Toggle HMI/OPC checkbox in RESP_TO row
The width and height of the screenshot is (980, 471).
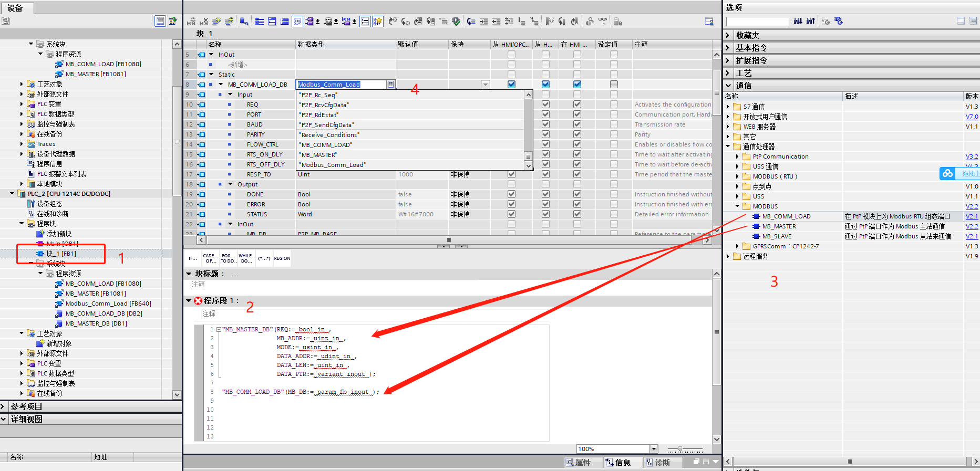511,174
